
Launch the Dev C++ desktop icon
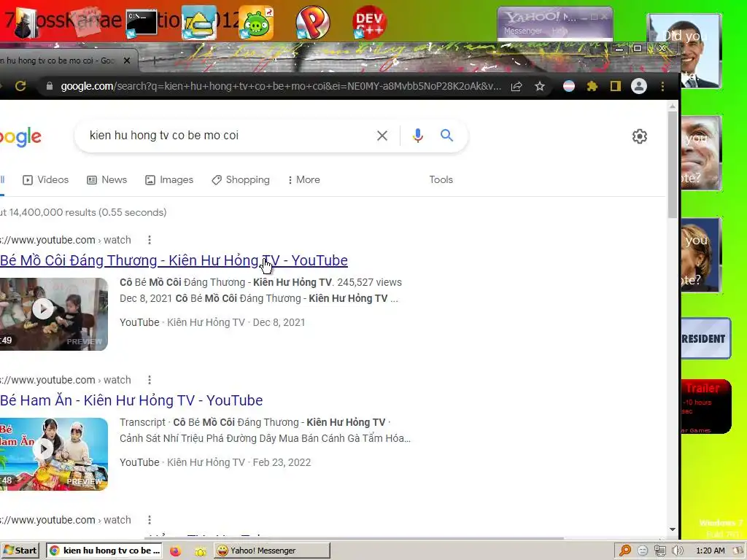[x=369, y=22]
